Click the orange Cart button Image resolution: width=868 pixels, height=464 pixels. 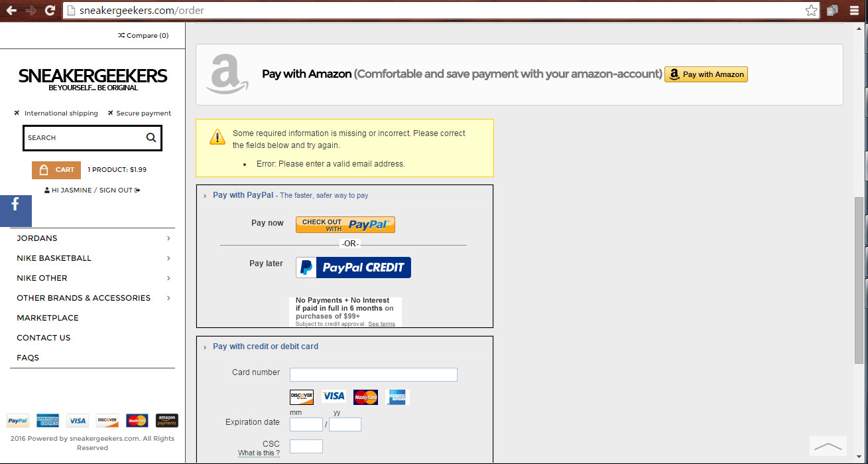tap(56, 170)
